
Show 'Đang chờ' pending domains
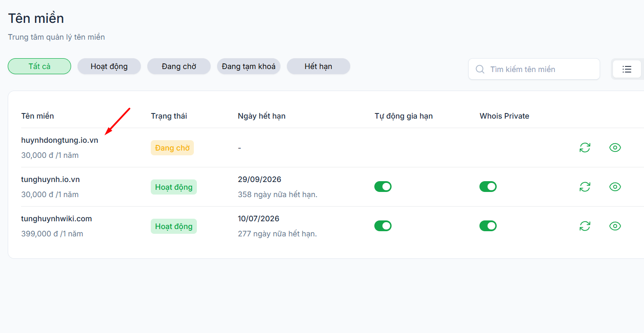(x=179, y=66)
